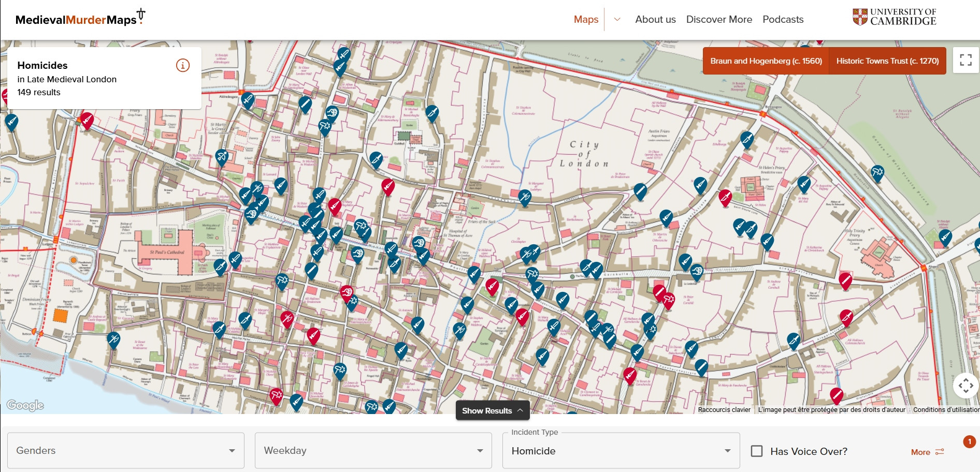The height and width of the screenshot is (472, 980).
Task: Open Raccourcis clavier link
Action: point(724,409)
